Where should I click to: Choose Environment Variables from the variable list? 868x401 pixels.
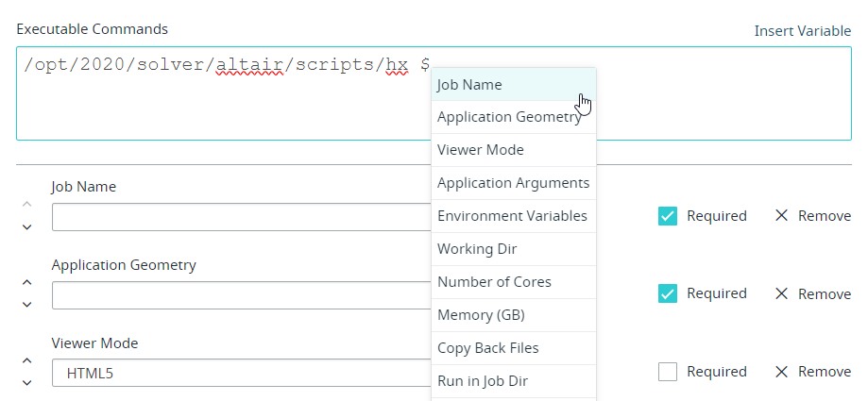pyautogui.click(x=513, y=216)
